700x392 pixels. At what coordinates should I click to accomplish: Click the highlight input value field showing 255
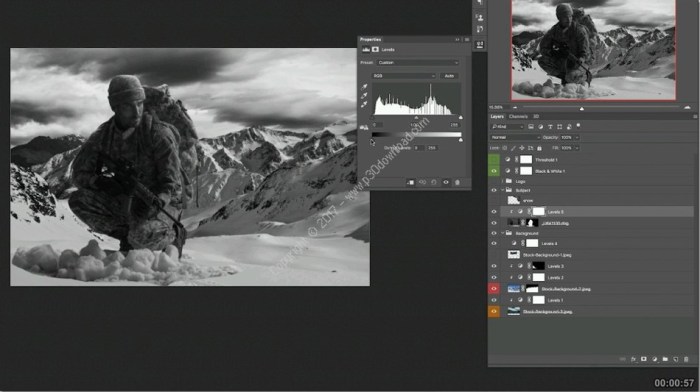coord(454,125)
